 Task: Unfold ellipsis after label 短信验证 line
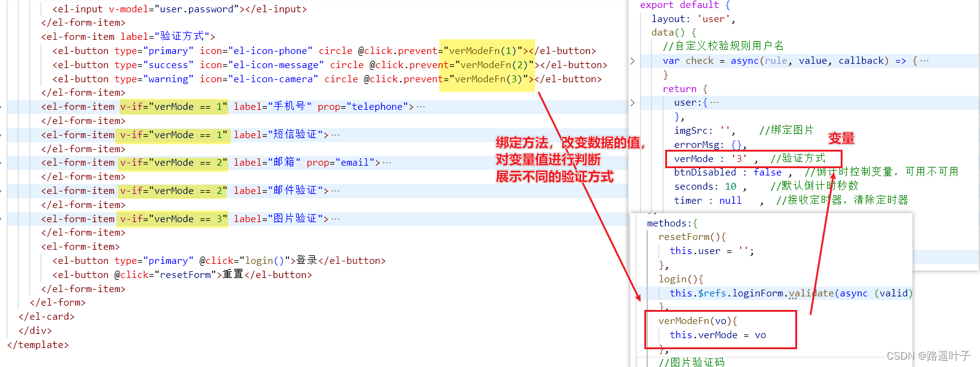[x=335, y=134]
